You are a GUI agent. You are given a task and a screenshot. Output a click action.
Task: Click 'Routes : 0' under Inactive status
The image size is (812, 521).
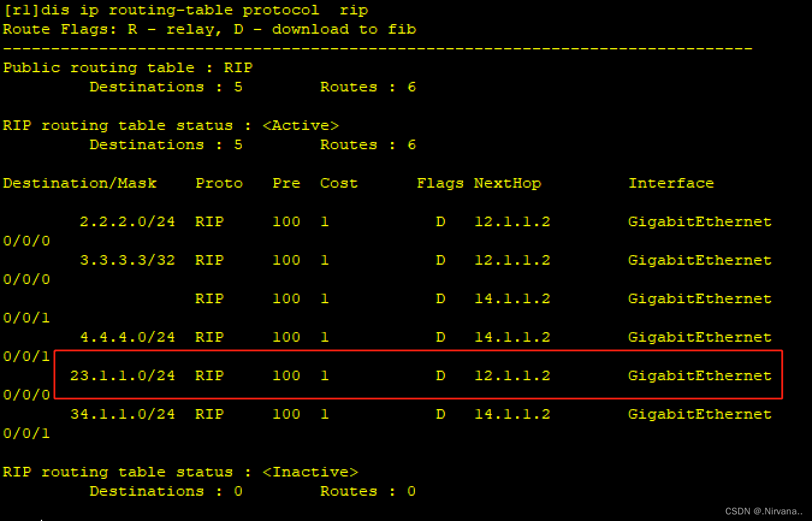point(368,492)
